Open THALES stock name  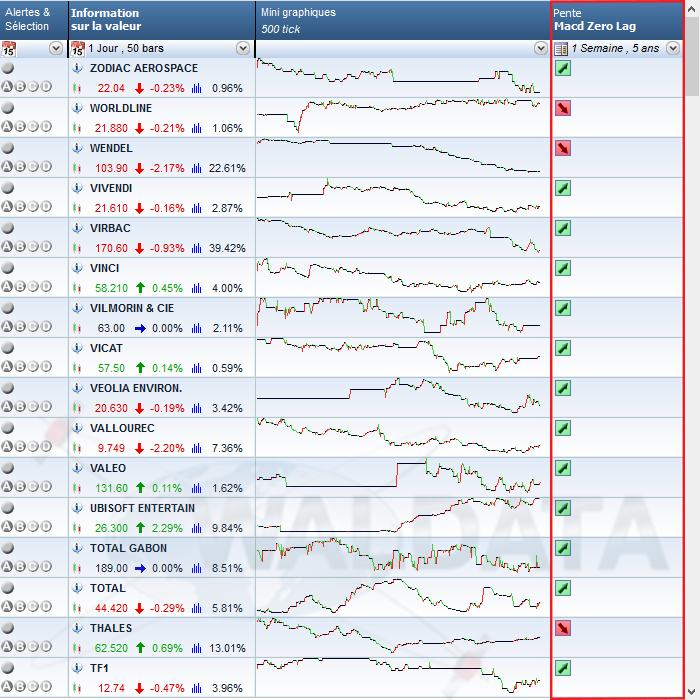[111, 628]
